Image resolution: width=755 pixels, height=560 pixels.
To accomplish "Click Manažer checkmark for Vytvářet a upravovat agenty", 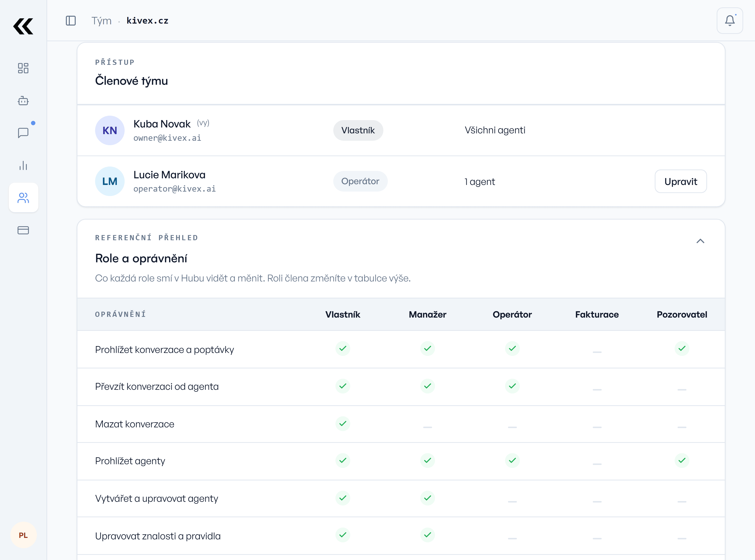I will click(427, 498).
